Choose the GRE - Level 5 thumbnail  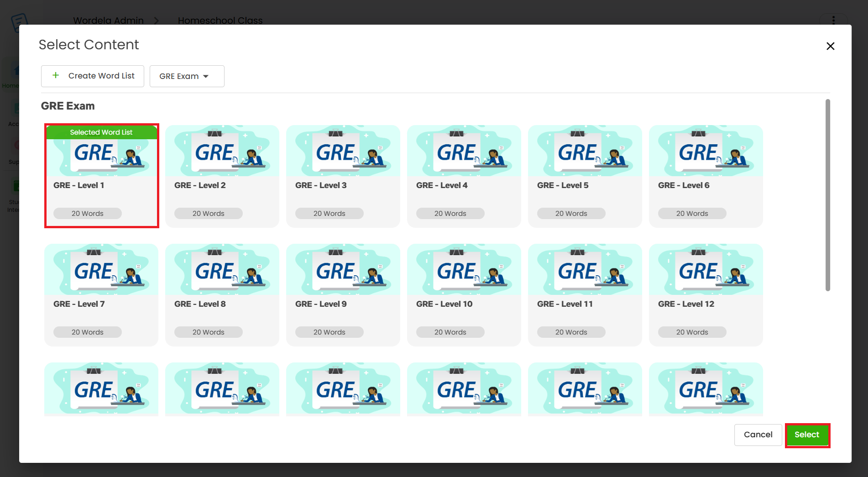(585, 151)
